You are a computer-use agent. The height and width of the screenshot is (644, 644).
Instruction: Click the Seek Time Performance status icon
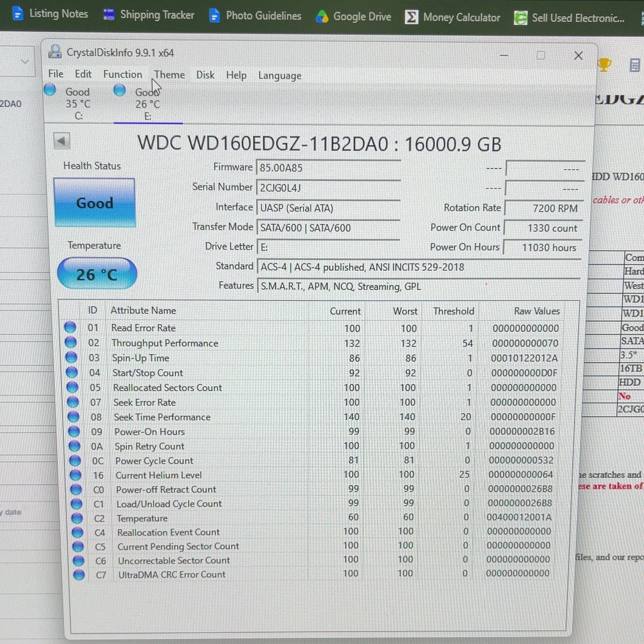[x=73, y=416]
